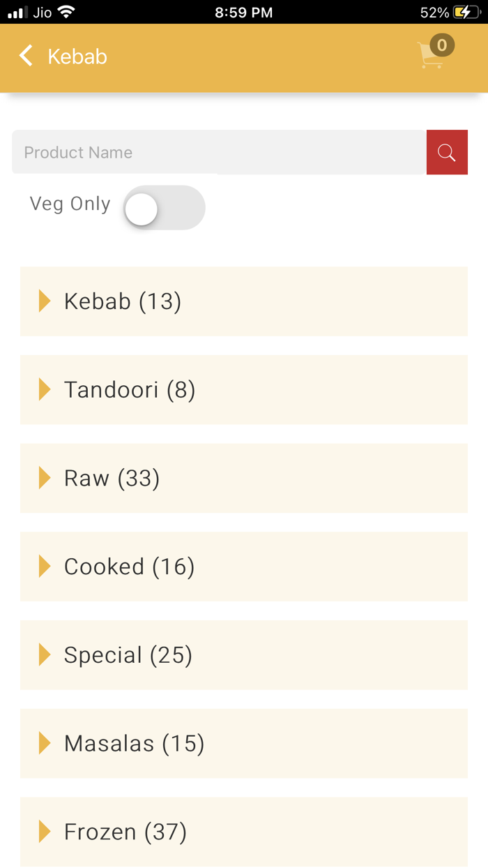Toggle the Veg Only switch
Image resolution: width=488 pixels, height=868 pixels.
pyautogui.click(x=164, y=208)
